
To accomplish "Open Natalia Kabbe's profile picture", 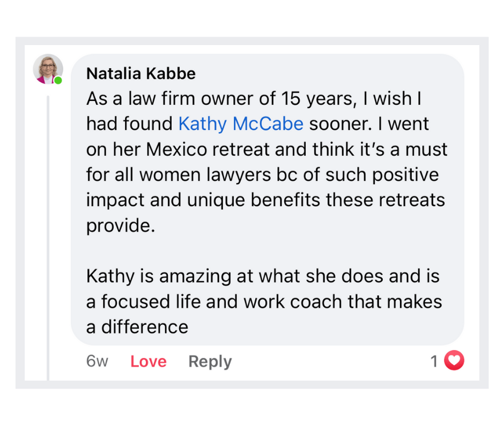I will point(48,69).
